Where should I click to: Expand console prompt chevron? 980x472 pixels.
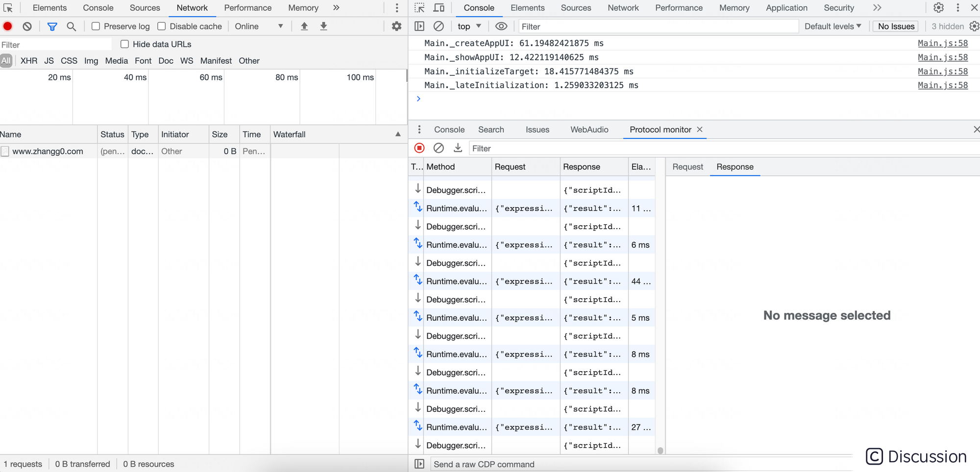(418, 99)
